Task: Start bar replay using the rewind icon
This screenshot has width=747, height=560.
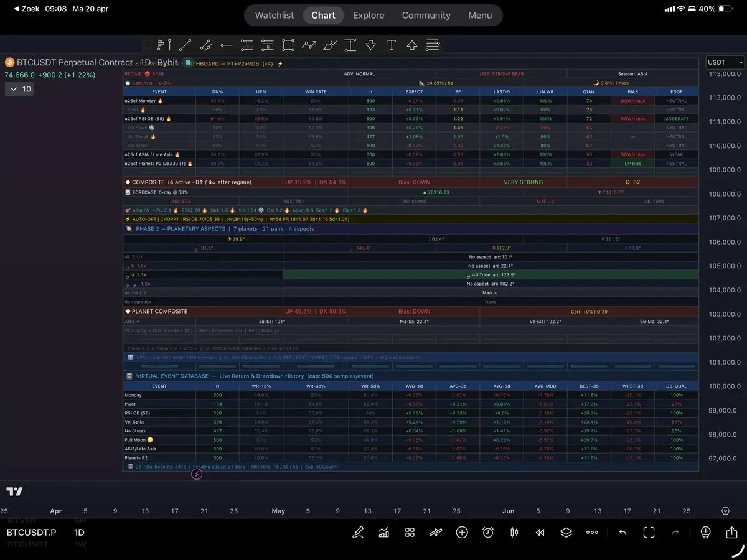Action: [x=540, y=533]
